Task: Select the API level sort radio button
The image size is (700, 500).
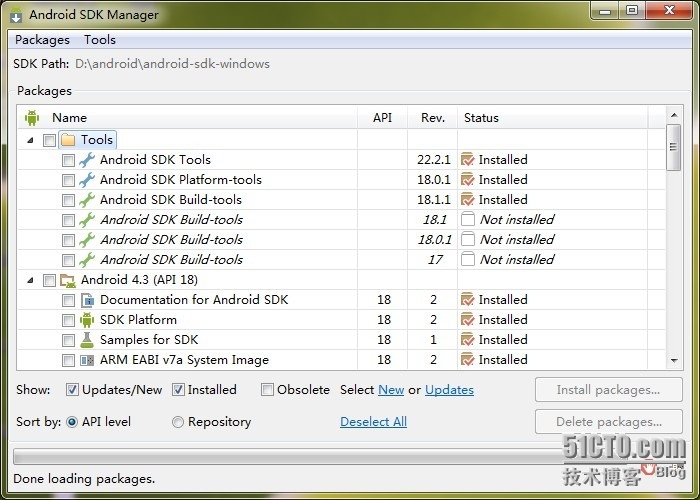Action: click(x=72, y=422)
